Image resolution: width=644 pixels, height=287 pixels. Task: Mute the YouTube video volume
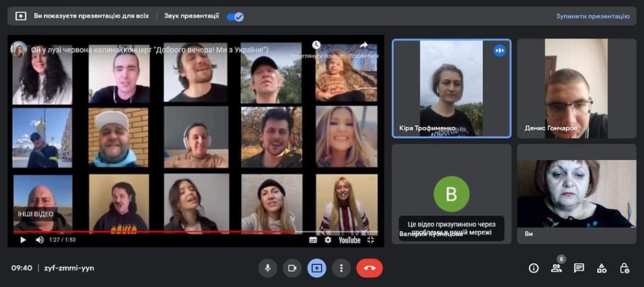(40, 240)
